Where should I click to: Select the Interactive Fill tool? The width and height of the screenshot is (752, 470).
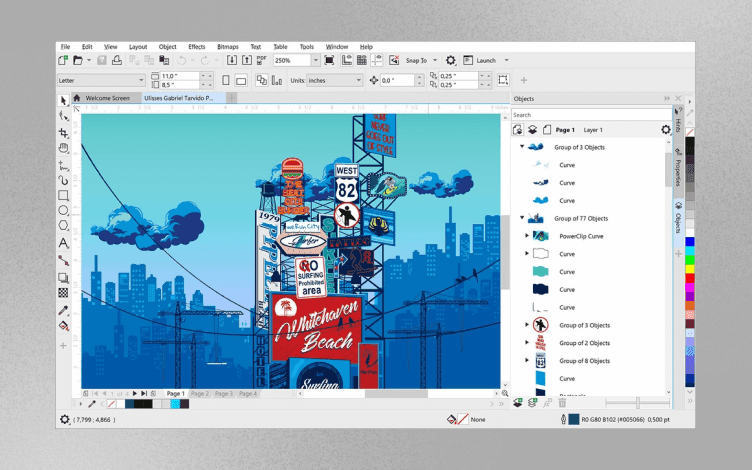point(63,326)
